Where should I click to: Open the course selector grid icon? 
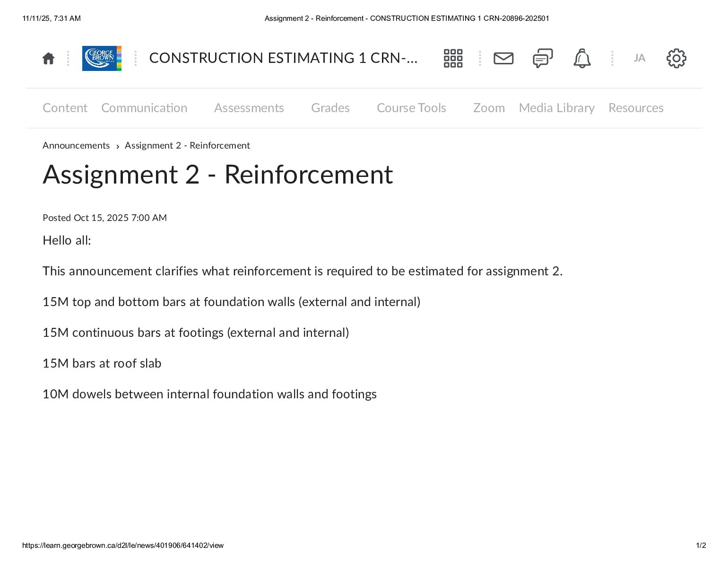(453, 58)
